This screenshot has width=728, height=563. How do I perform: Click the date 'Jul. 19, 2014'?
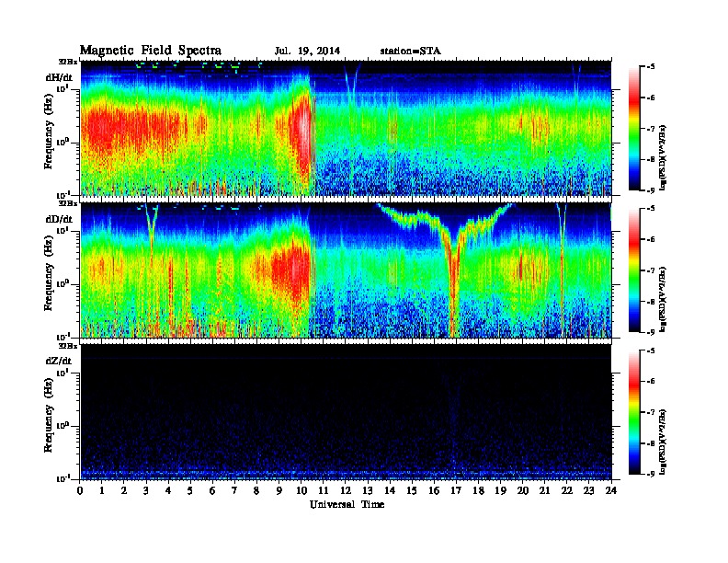click(307, 51)
